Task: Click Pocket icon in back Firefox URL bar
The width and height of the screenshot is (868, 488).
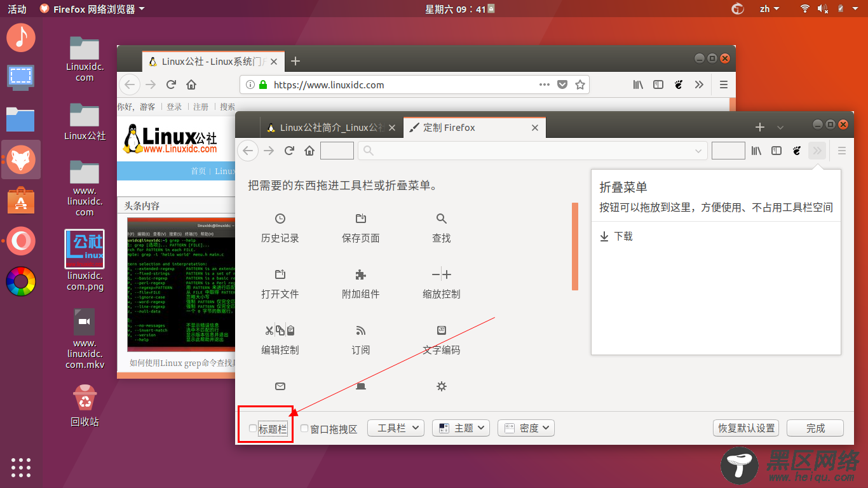Action: point(562,85)
